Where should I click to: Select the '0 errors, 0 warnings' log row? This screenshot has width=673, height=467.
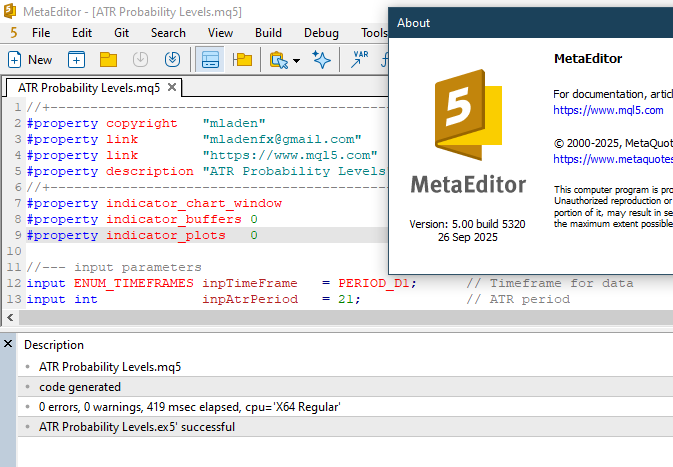pos(190,407)
